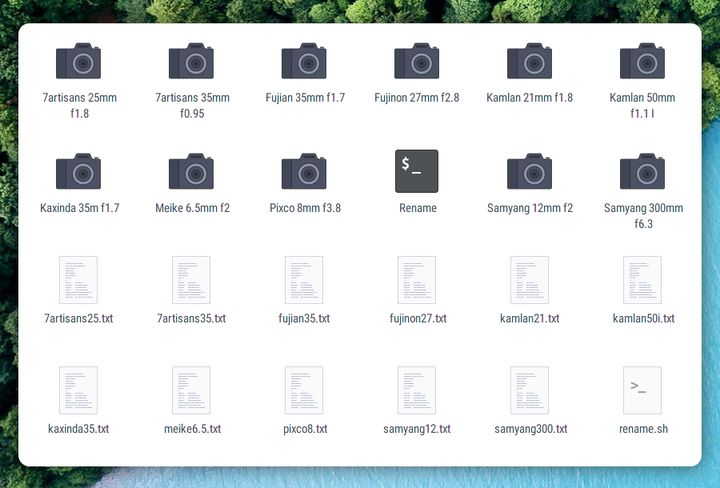
Task: Launch the Rename terminal icon
Action: 416,171
